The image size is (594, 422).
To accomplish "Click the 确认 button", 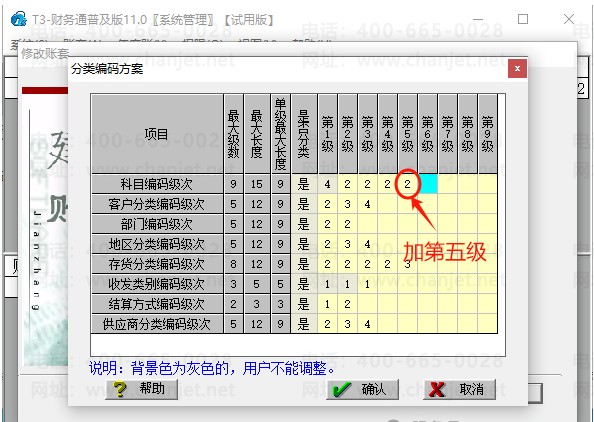I will click(x=363, y=389).
